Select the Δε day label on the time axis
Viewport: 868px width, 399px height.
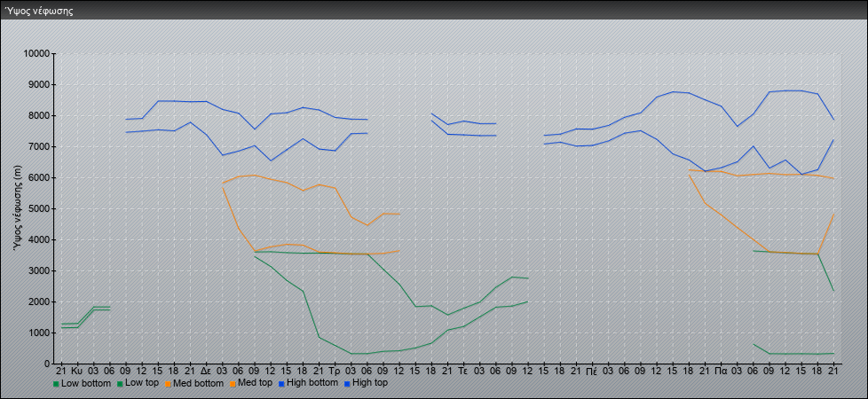(x=206, y=371)
